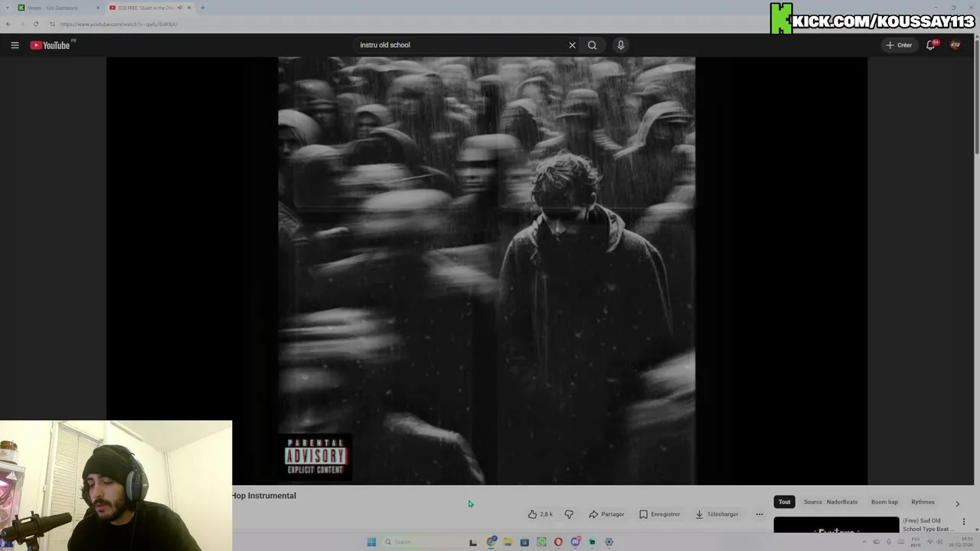The height and width of the screenshot is (551, 980).
Task: Go to YouTube home via logo
Action: coord(51,45)
